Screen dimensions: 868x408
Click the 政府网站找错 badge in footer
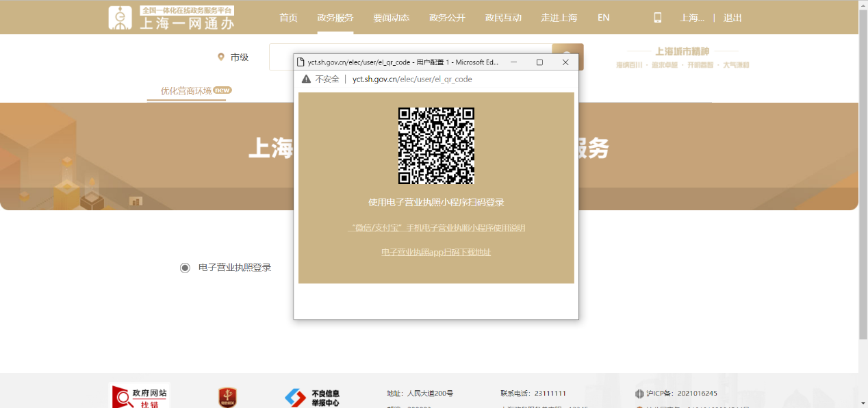click(x=140, y=395)
